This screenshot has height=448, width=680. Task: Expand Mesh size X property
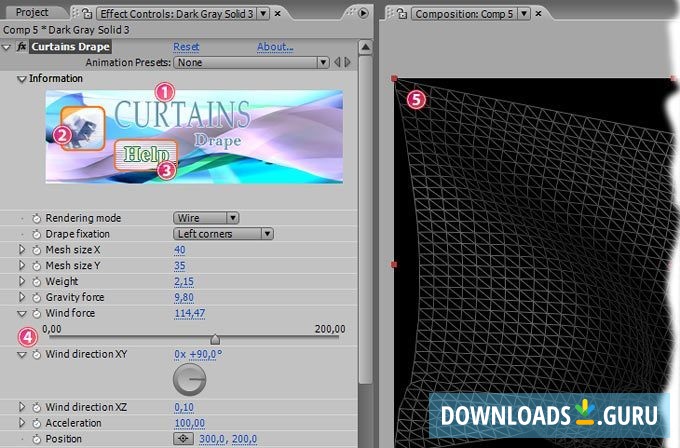point(22,250)
